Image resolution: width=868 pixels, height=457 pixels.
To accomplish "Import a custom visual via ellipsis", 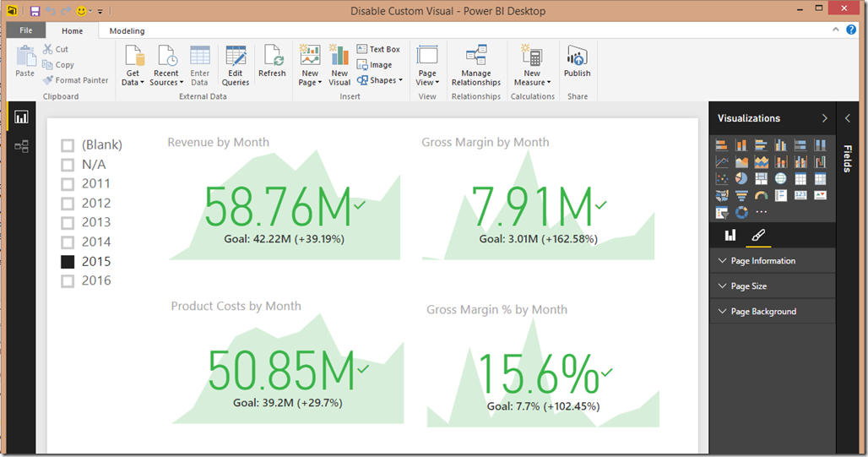I will pos(762,211).
